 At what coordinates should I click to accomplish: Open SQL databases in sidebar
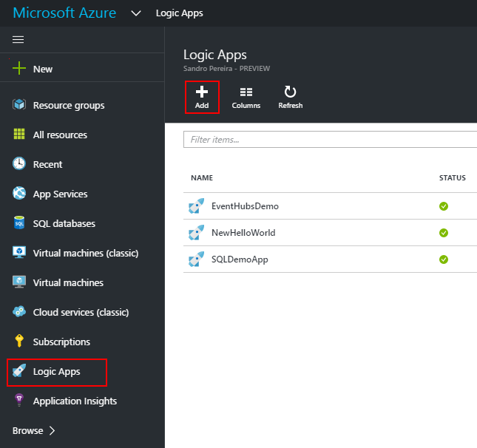point(64,223)
